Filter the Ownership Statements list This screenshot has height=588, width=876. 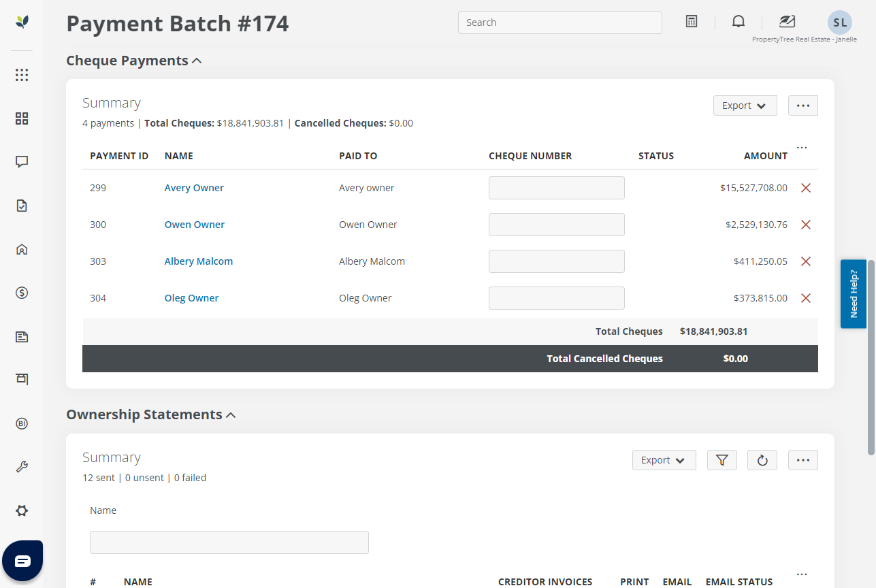(x=722, y=460)
